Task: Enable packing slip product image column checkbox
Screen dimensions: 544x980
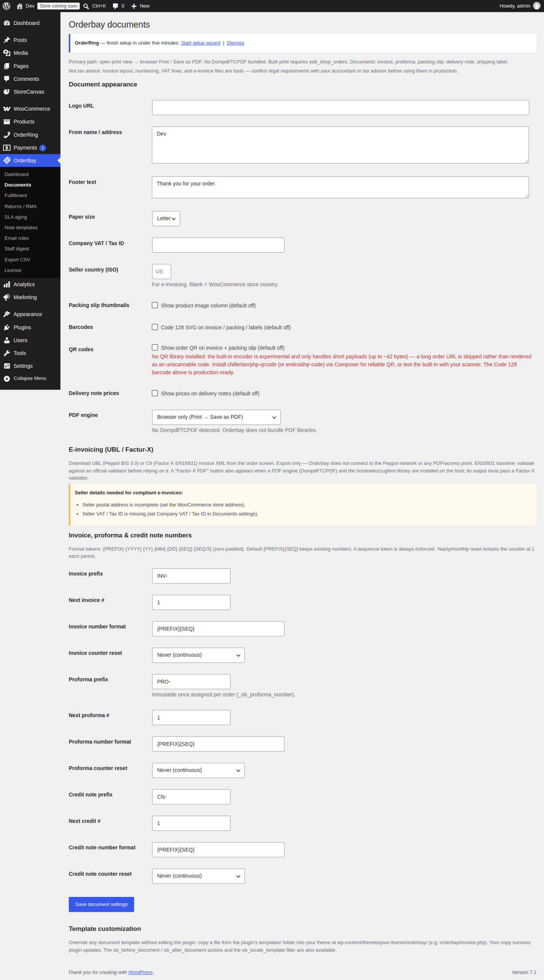Action: pyautogui.click(x=155, y=305)
